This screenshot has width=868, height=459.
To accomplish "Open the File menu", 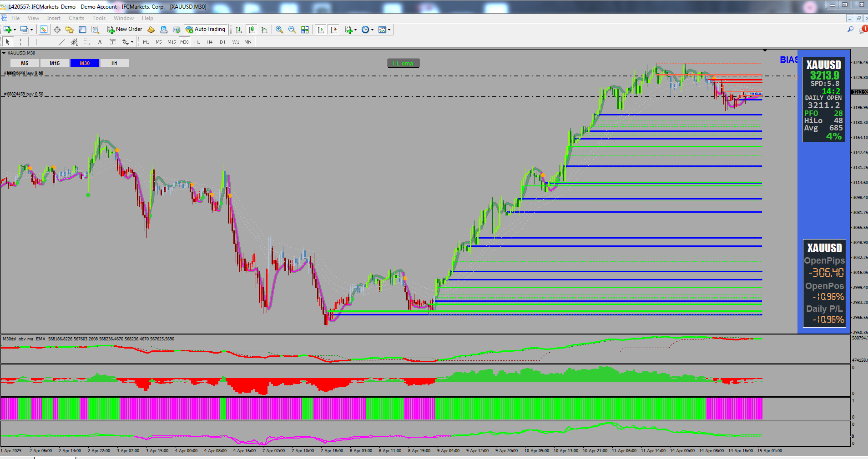I will click(15, 18).
